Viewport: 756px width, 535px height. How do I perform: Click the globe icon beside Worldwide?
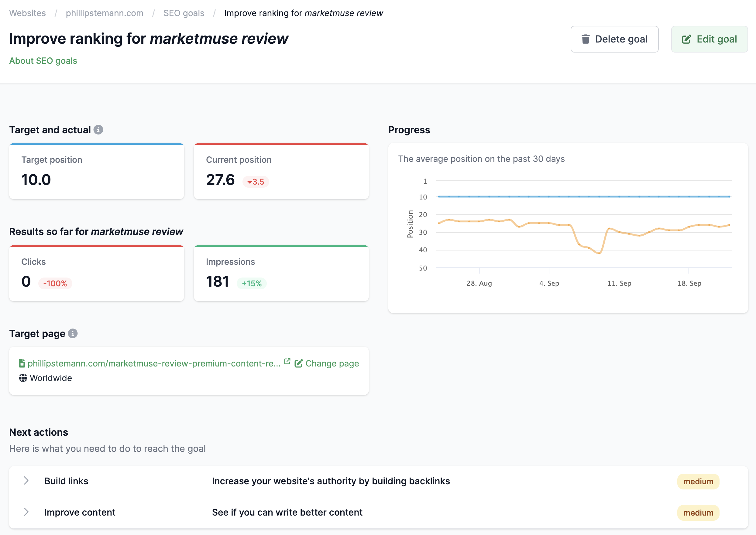23,378
